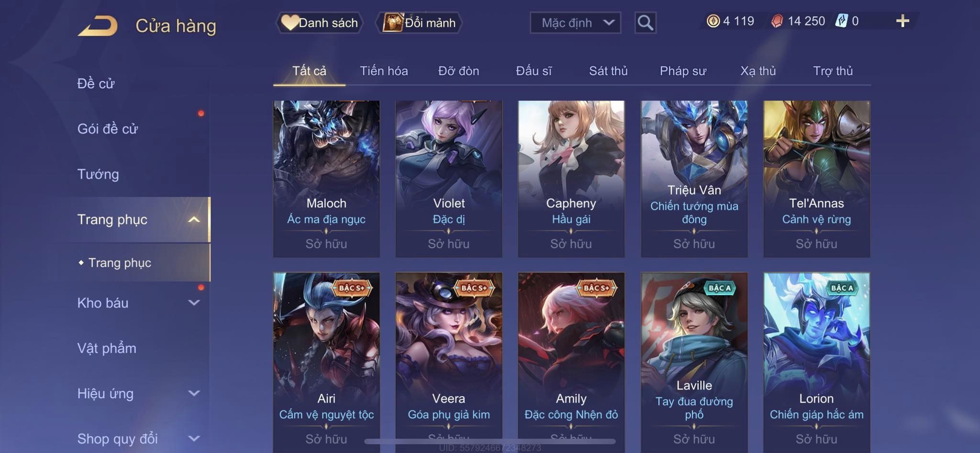The height and width of the screenshot is (453, 980).
Task: Tap the plus icon to add currency
Action: tap(902, 21)
